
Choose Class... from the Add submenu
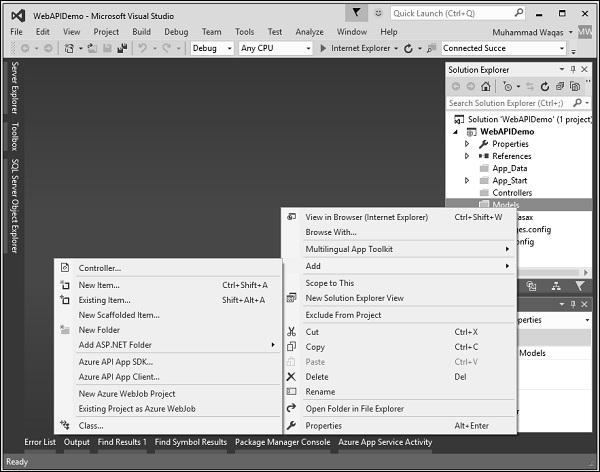point(91,425)
